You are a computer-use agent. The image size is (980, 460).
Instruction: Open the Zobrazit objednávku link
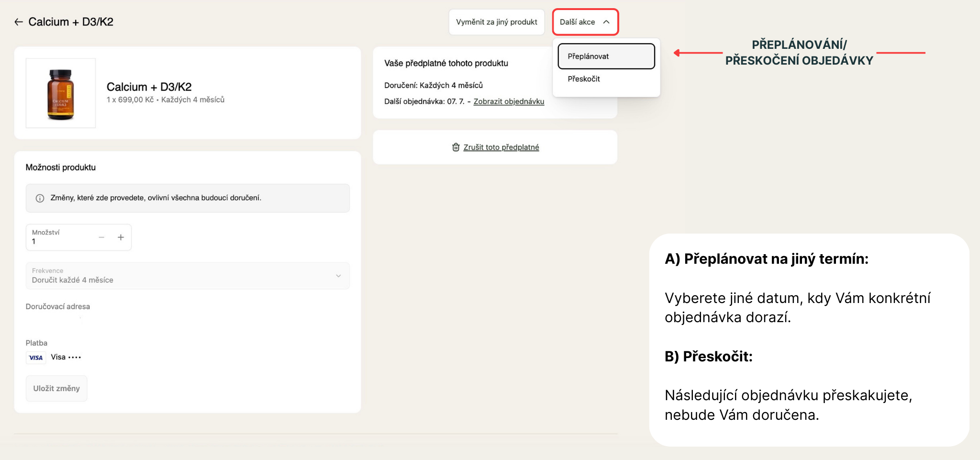[x=509, y=101]
